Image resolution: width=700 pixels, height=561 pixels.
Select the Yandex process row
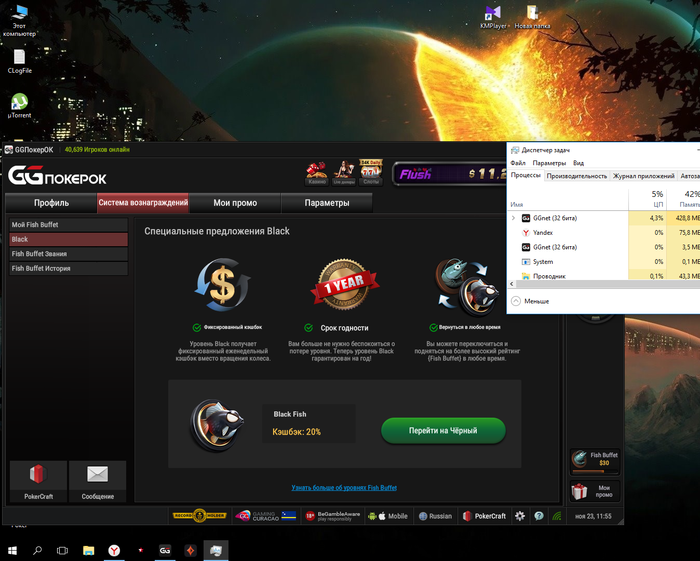(x=604, y=233)
